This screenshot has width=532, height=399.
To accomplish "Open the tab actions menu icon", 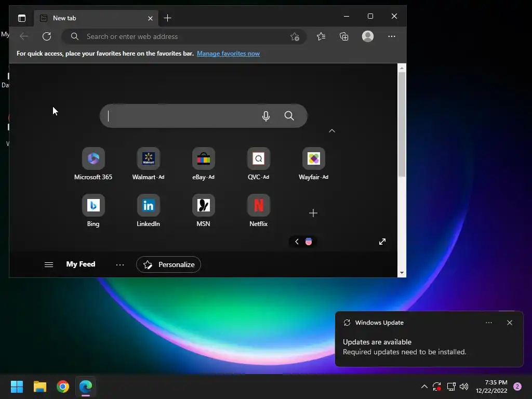I will [22, 18].
